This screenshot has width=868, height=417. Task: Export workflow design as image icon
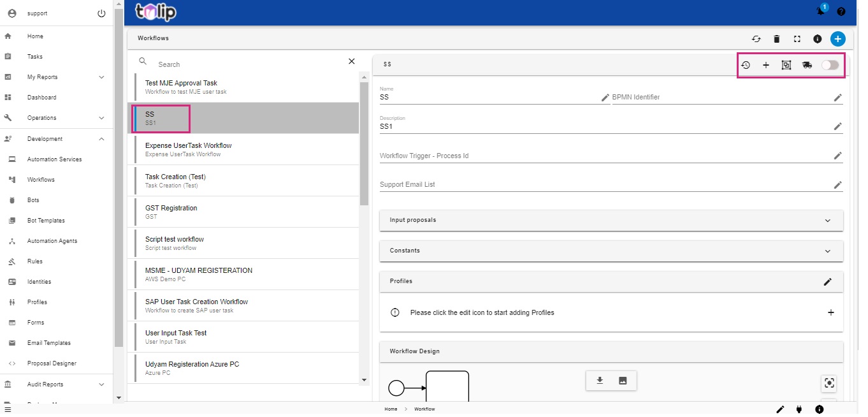tap(623, 381)
